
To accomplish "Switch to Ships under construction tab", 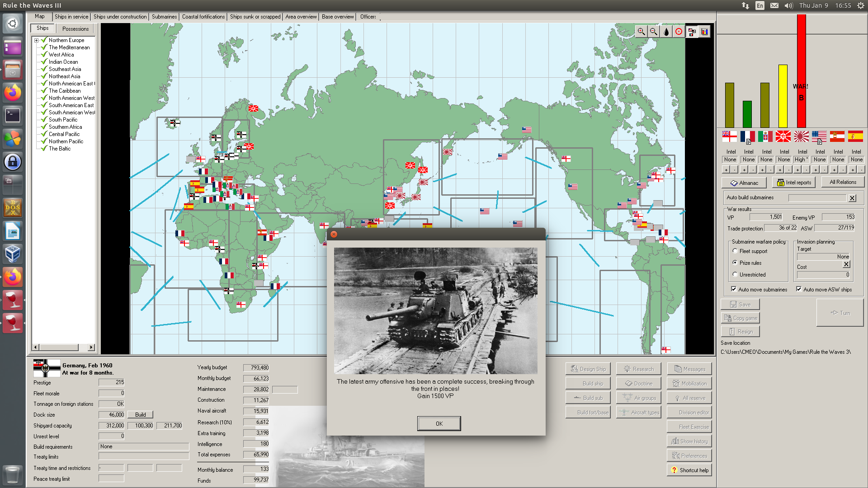I will [120, 17].
